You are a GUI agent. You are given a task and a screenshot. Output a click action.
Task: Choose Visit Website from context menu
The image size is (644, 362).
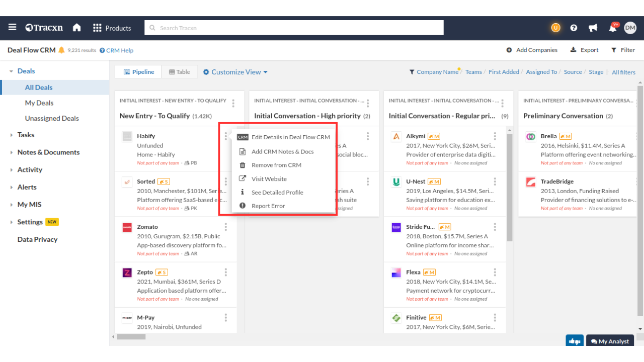coord(269,178)
